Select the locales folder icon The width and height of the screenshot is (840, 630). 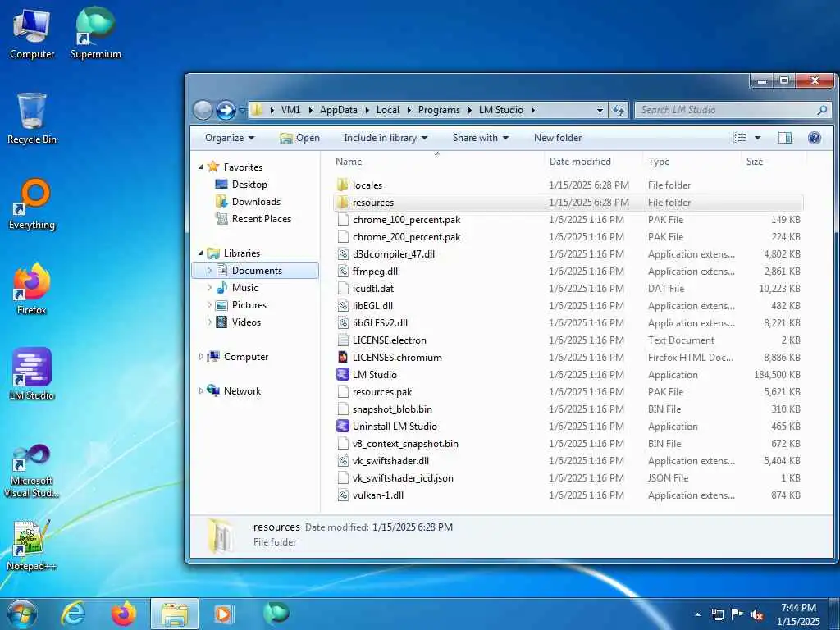click(x=343, y=185)
